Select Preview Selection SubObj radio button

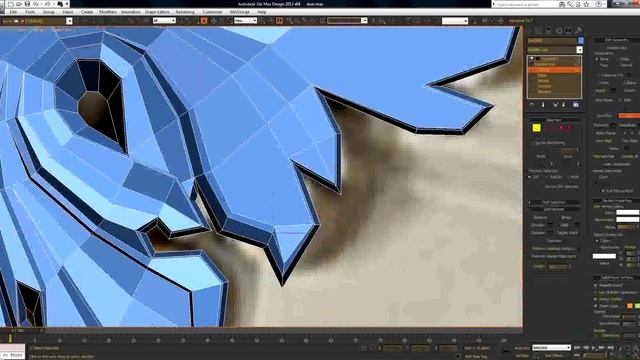click(x=547, y=177)
